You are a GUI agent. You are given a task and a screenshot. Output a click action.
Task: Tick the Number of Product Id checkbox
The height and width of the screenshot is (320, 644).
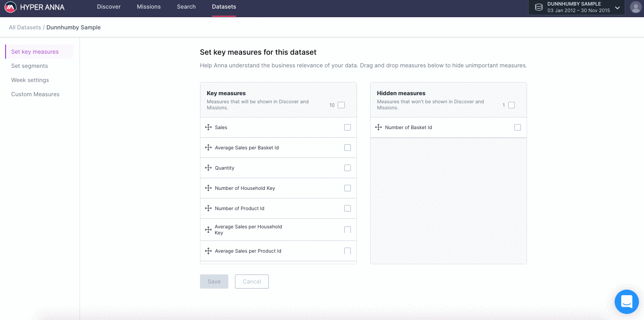347,209
